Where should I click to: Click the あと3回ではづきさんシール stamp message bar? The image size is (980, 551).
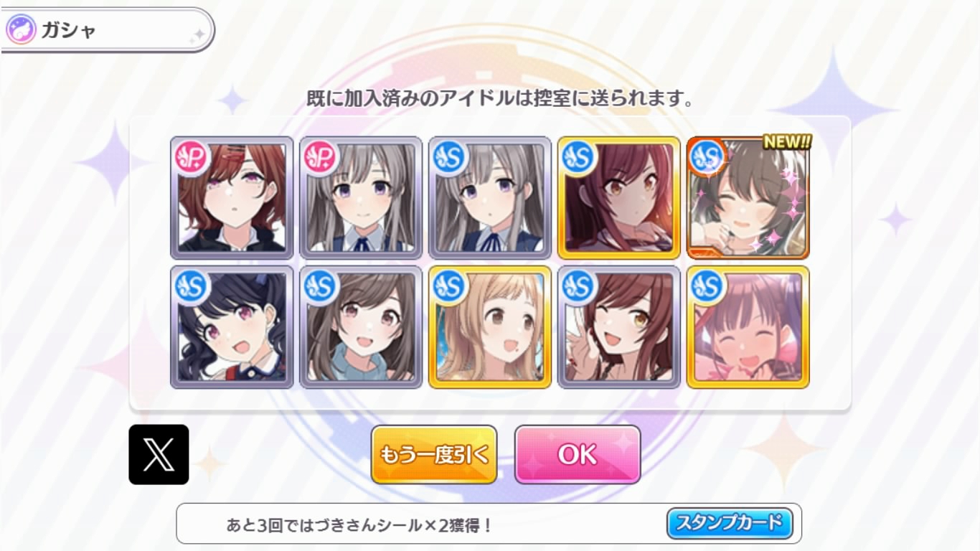point(489,524)
